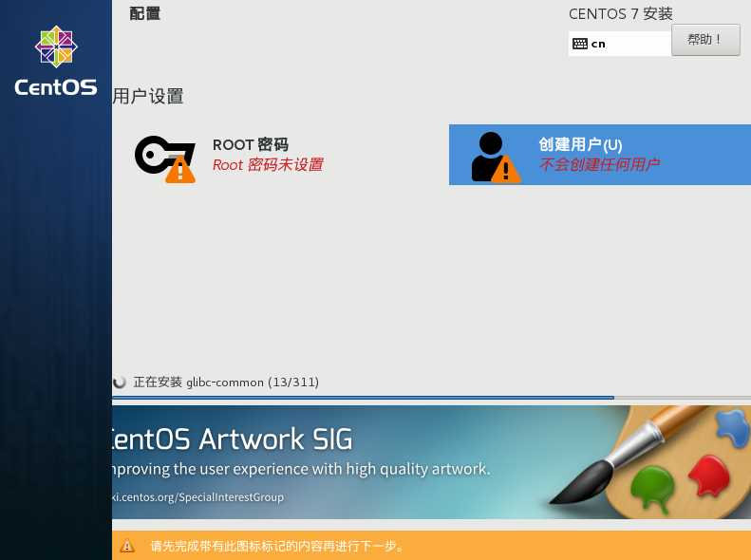Screen dimensions: 751x560
Task: Click the CentOS logo in sidebar
Action: point(56,61)
